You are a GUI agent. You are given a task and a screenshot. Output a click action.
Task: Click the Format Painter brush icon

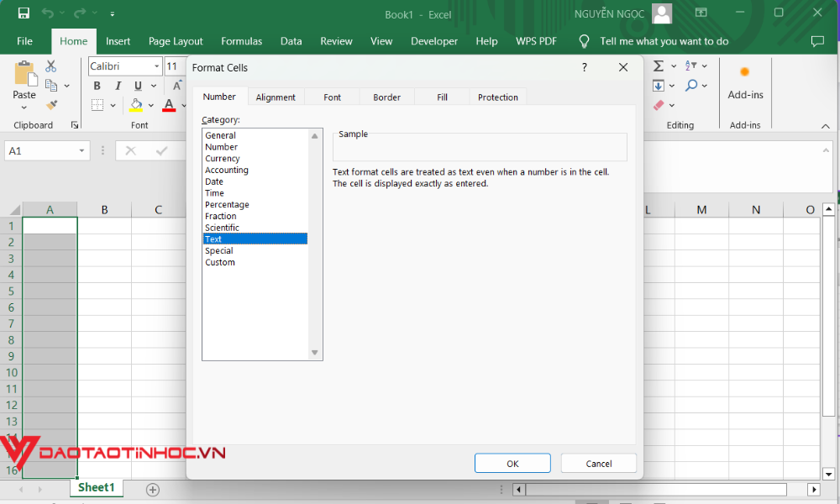coord(51,105)
